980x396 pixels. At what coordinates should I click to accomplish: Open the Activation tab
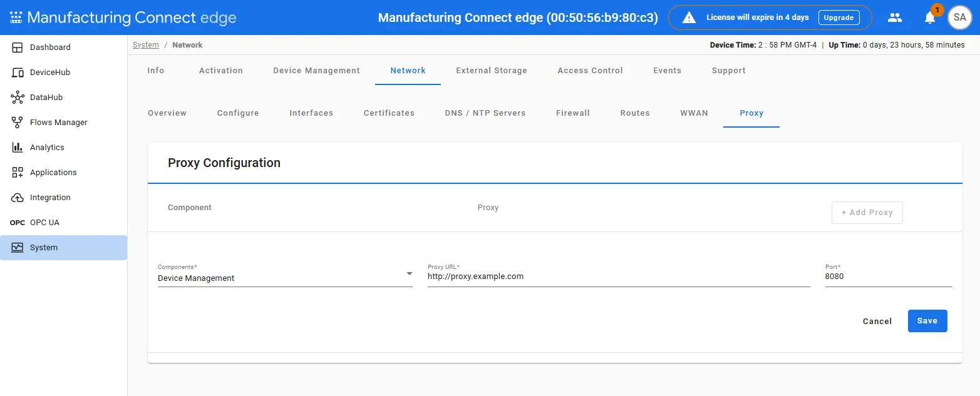pyautogui.click(x=221, y=71)
